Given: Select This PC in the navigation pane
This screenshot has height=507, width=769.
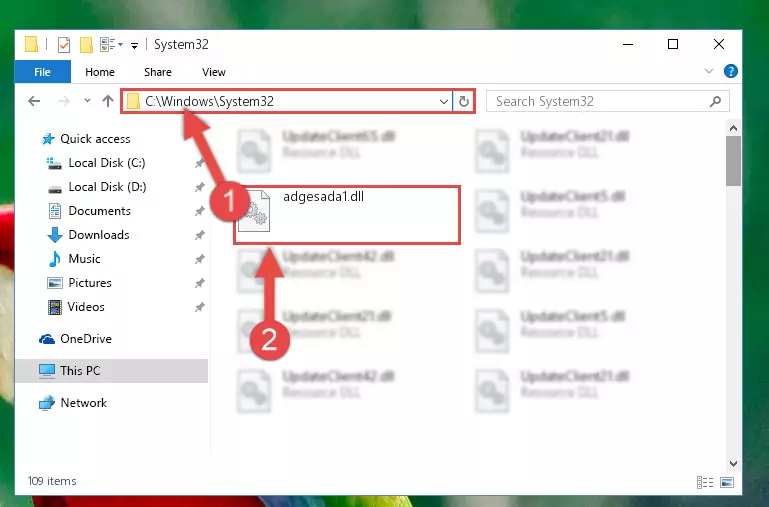Looking at the screenshot, I should tap(112, 371).
